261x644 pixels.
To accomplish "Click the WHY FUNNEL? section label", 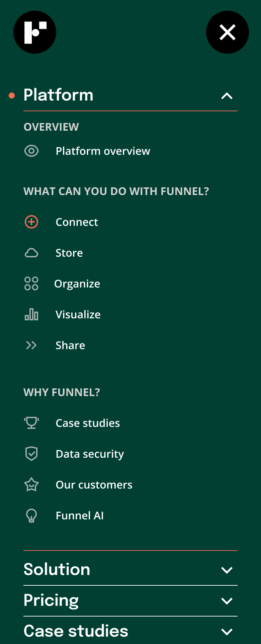I will pyautogui.click(x=62, y=392).
